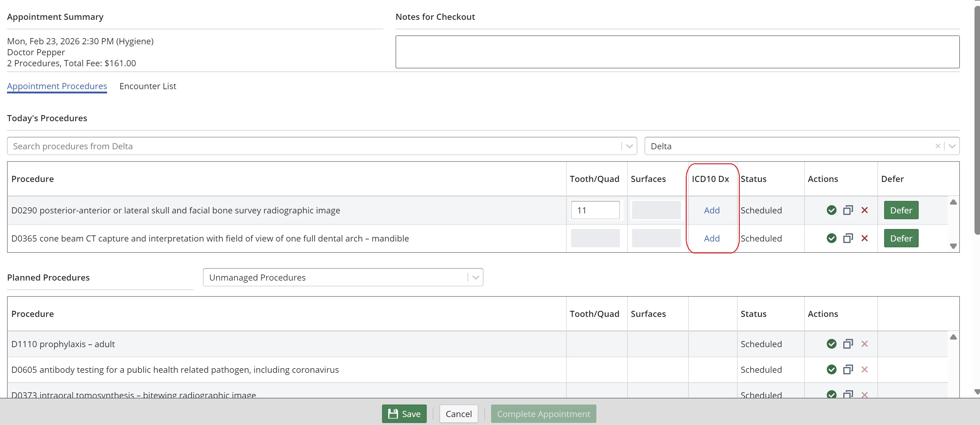Viewport: 980px width, 425px height.
Task: Click the Notes for Checkout text area
Action: click(x=677, y=52)
